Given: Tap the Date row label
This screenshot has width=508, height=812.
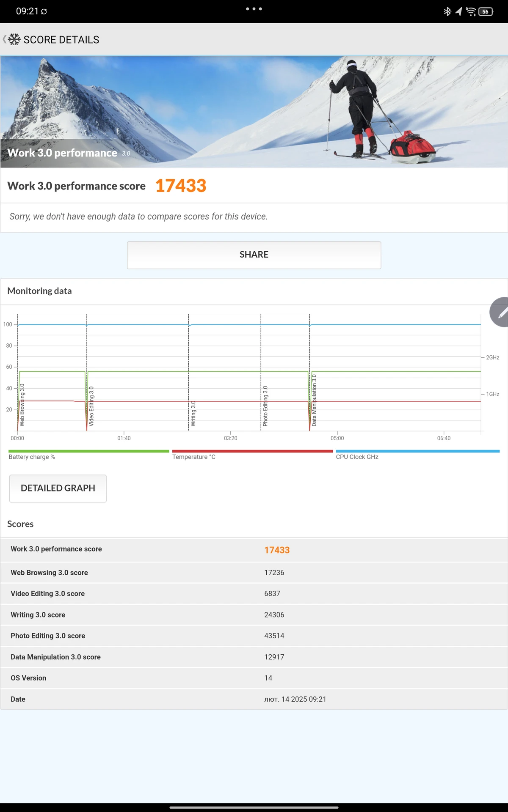Looking at the screenshot, I should tap(18, 699).
